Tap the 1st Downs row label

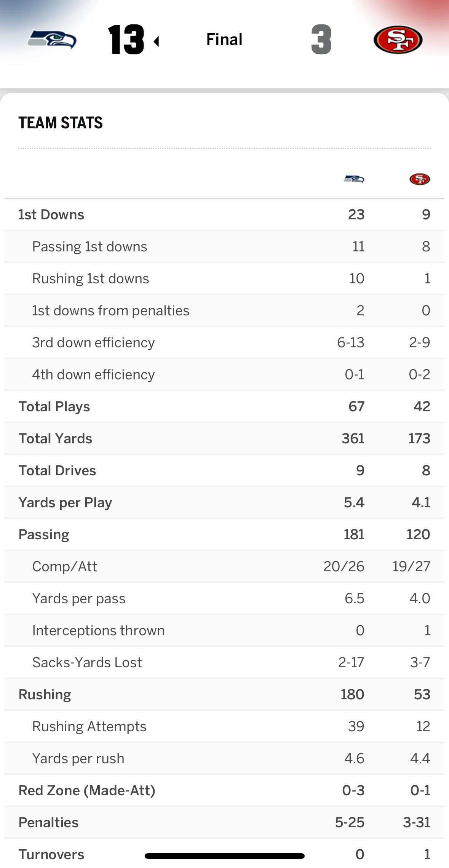(51, 214)
